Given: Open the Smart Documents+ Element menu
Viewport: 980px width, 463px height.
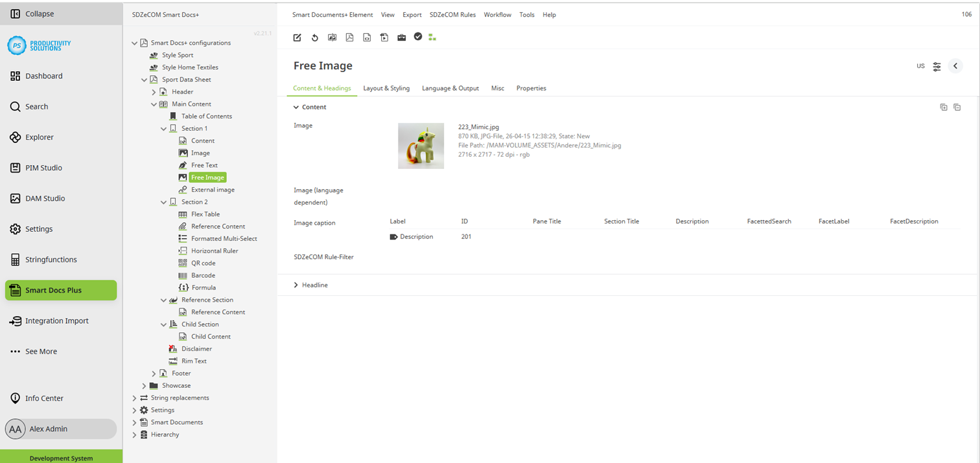Looking at the screenshot, I should coord(332,14).
